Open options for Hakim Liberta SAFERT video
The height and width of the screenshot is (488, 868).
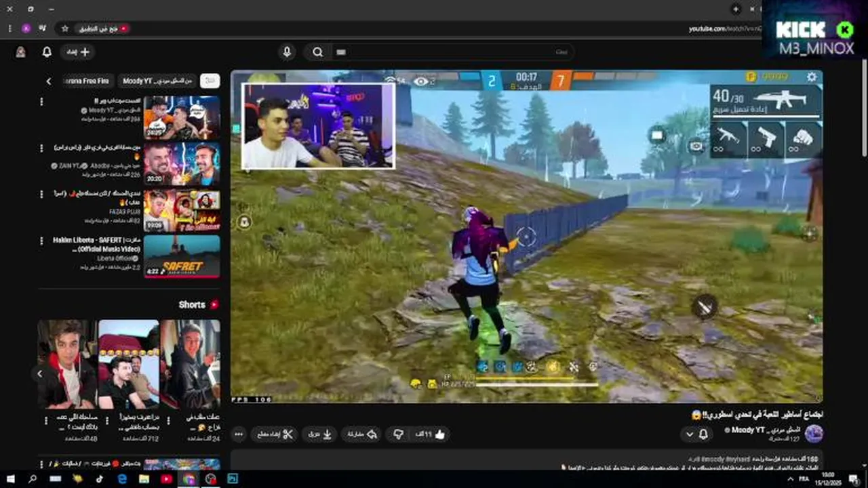(41, 241)
